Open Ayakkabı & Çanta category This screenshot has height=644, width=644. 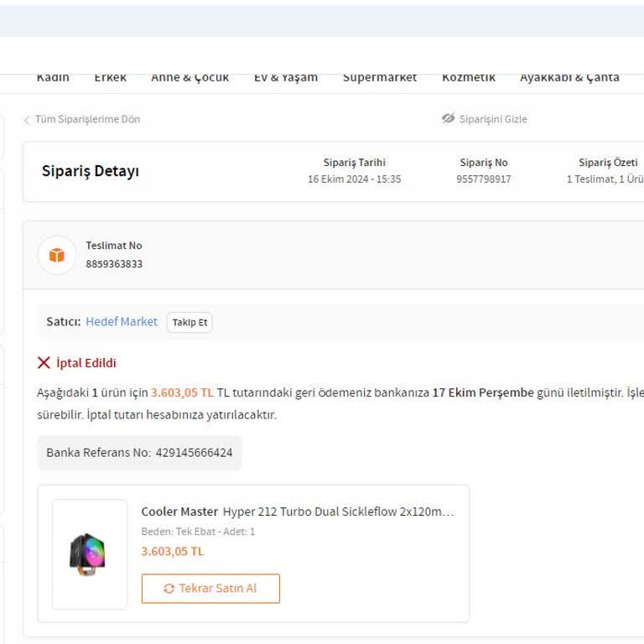[x=569, y=78]
